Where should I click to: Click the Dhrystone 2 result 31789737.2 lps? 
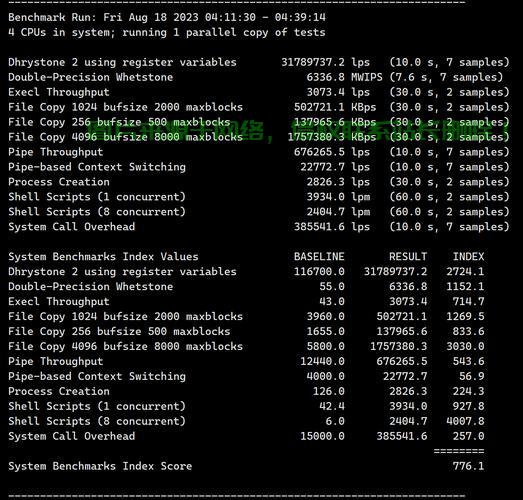pos(325,62)
